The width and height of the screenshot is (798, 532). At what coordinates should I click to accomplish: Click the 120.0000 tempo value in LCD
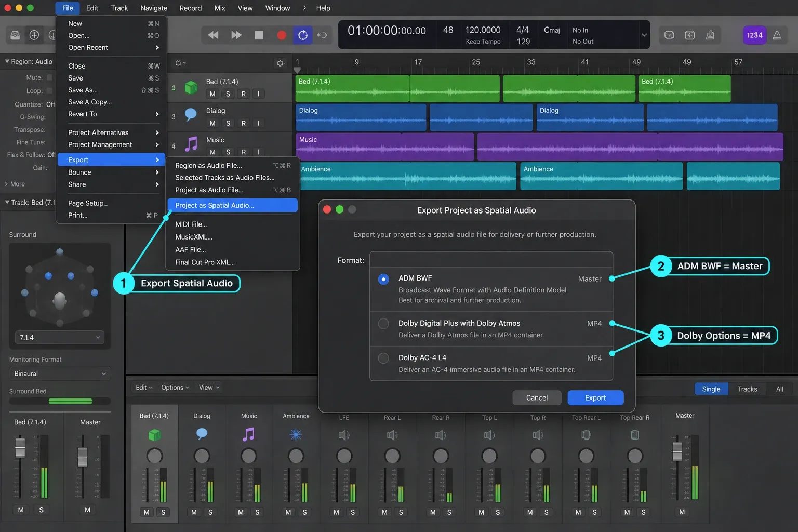[483, 30]
